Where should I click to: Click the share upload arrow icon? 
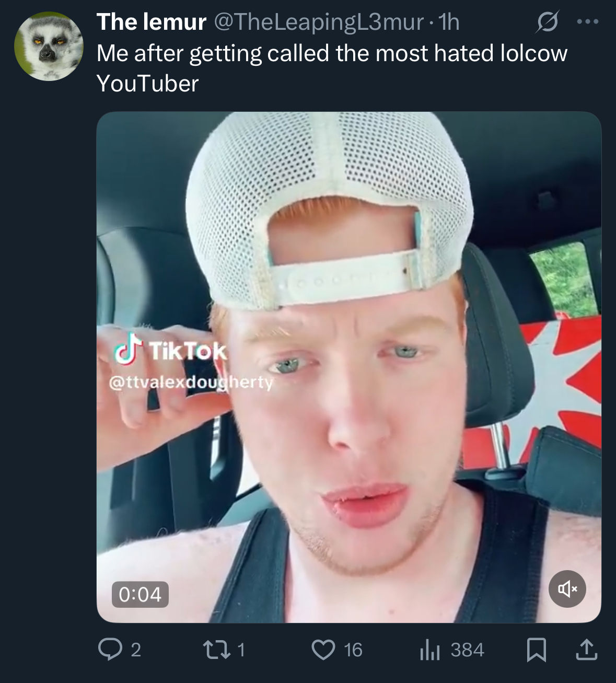[586, 650]
